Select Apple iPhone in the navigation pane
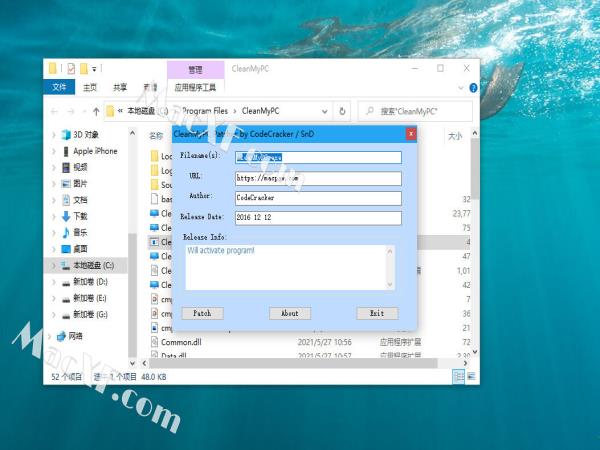This screenshot has height=450, width=600. coord(95,151)
